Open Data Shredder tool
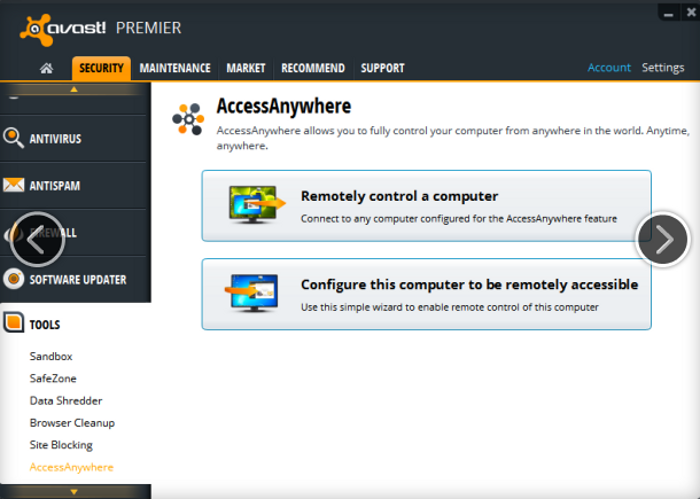Screen dimensions: 700x499 (66, 400)
